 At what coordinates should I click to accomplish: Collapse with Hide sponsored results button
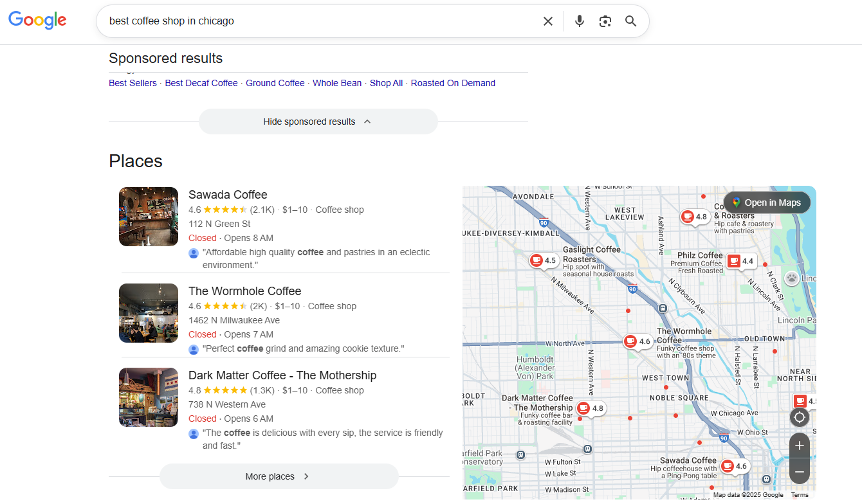tap(318, 122)
